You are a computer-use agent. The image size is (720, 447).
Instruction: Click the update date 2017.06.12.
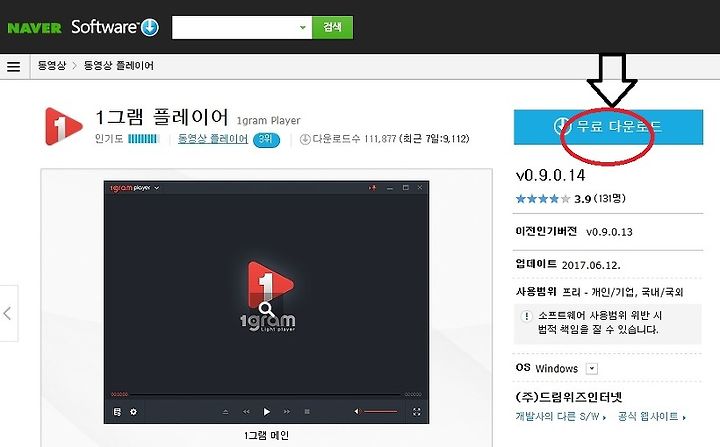[591, 266]
